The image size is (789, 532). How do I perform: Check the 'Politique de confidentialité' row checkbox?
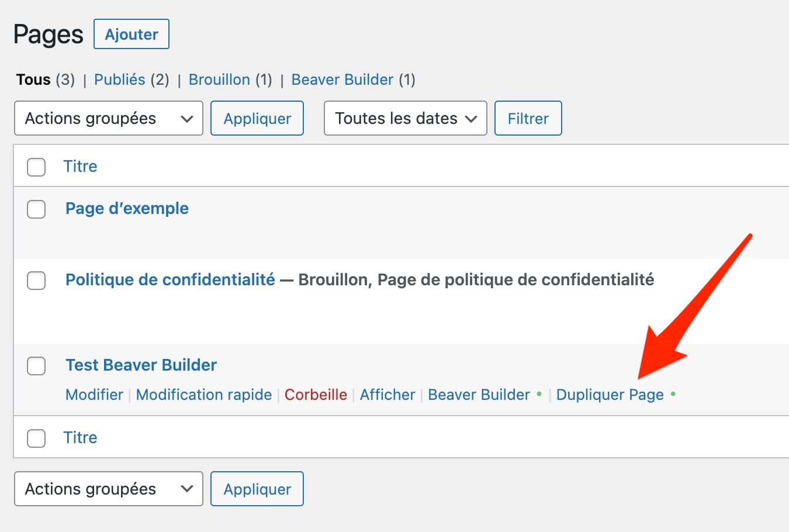(x=36, y=280)
